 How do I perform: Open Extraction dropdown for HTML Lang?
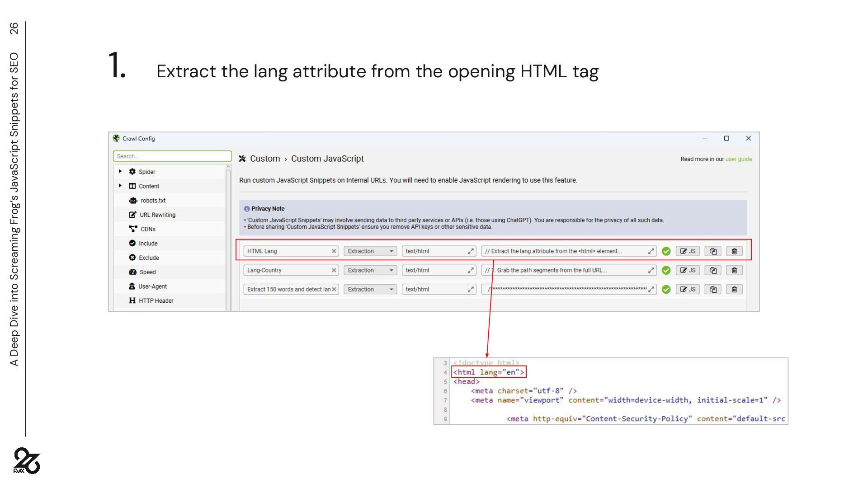370,251
